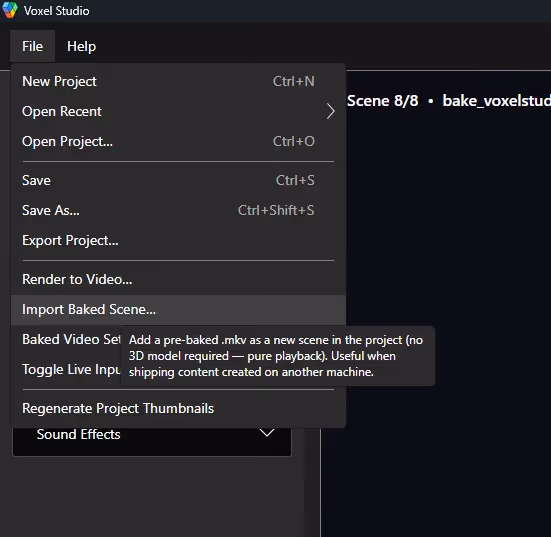Click the bake_voxelstudio scene name text
The width and height of the screenshot is (551, 537).
click(497, 101)
